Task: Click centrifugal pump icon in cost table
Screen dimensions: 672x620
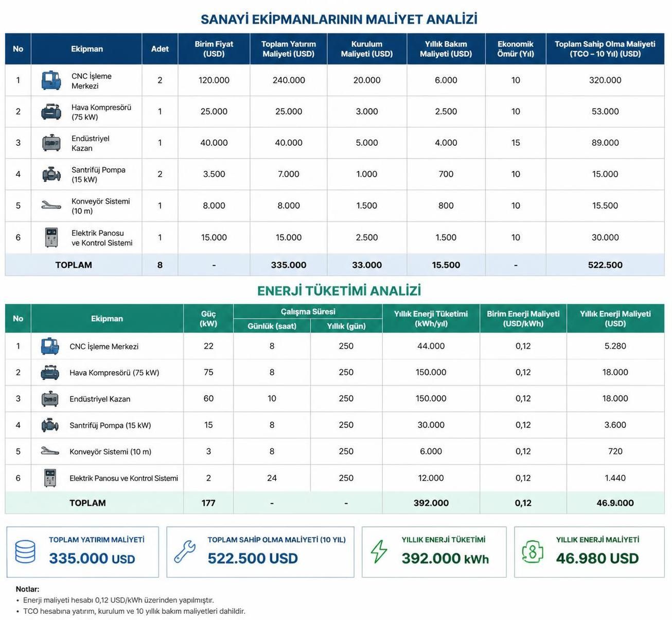Action: [51, 174]
